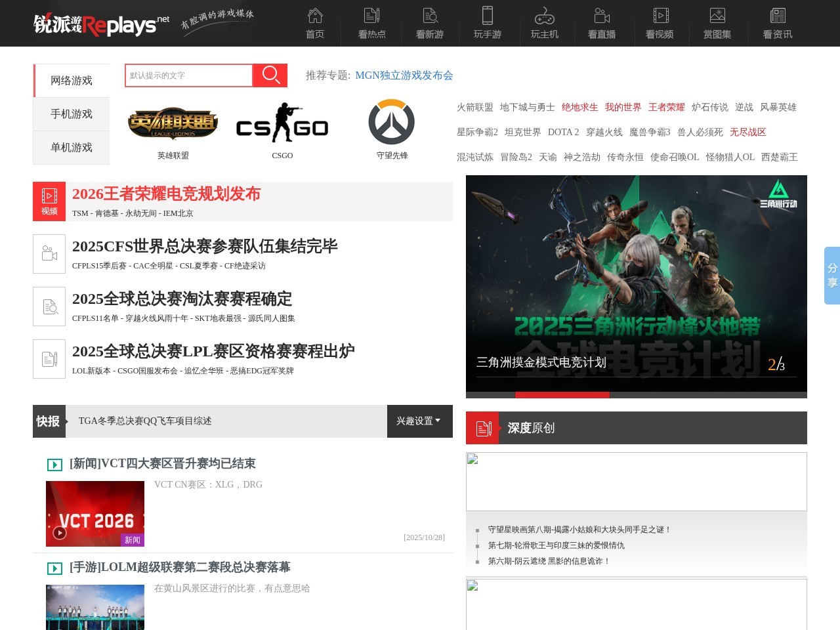840x630 pixels.
Task: Click the play icon before the VCT news title
Action: (54, 465)
